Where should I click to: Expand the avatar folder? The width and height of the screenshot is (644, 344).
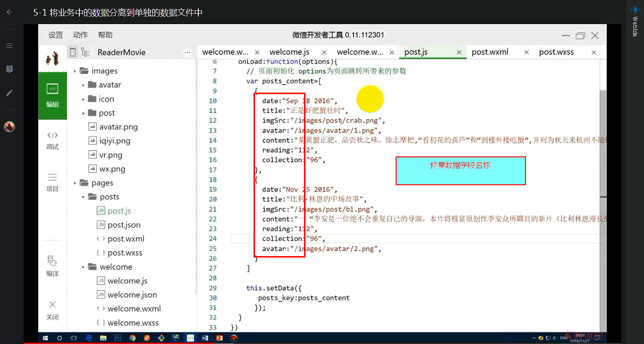pyautogui.click(x=83, y=85)
